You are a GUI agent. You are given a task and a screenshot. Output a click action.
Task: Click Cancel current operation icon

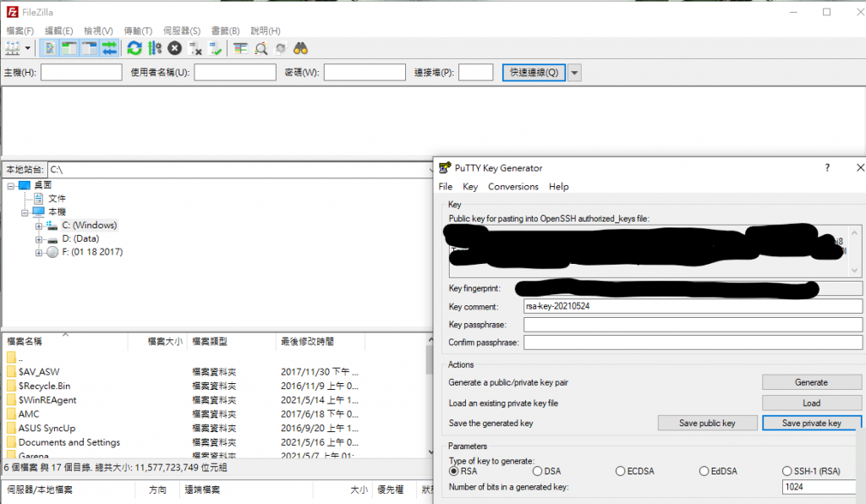coord(174,48)
